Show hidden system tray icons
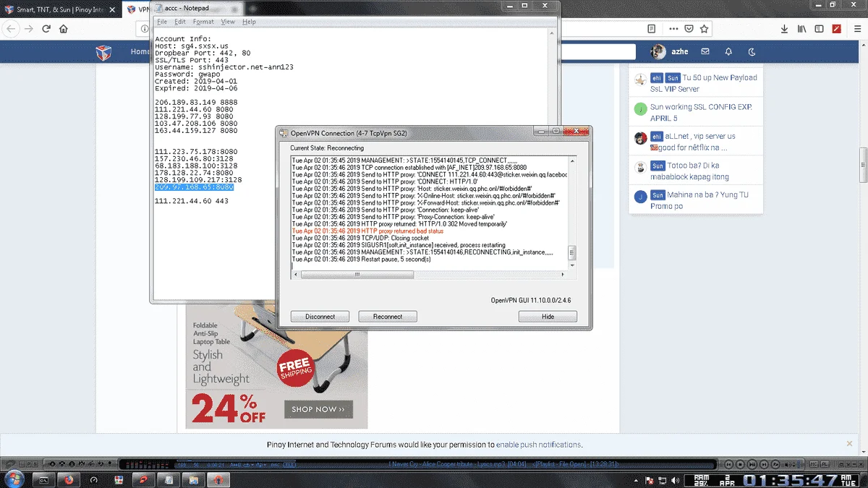This screenshot has height=488, width=868. pos(636,480)
